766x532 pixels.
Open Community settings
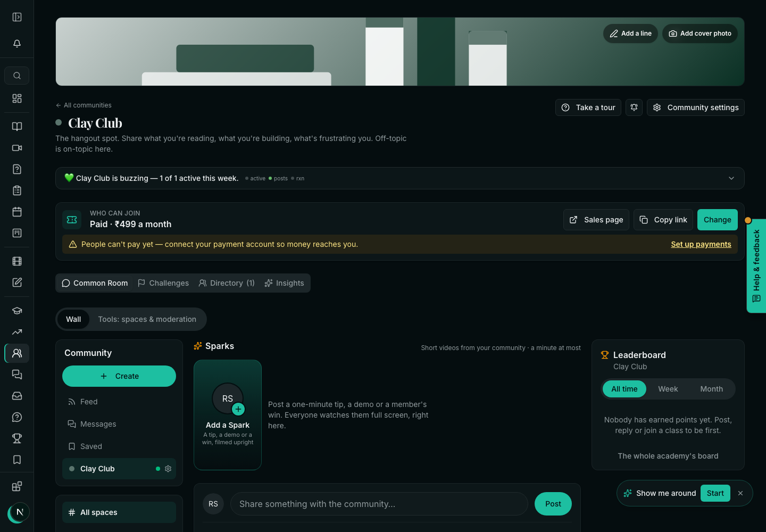click(x=696, y=107)
